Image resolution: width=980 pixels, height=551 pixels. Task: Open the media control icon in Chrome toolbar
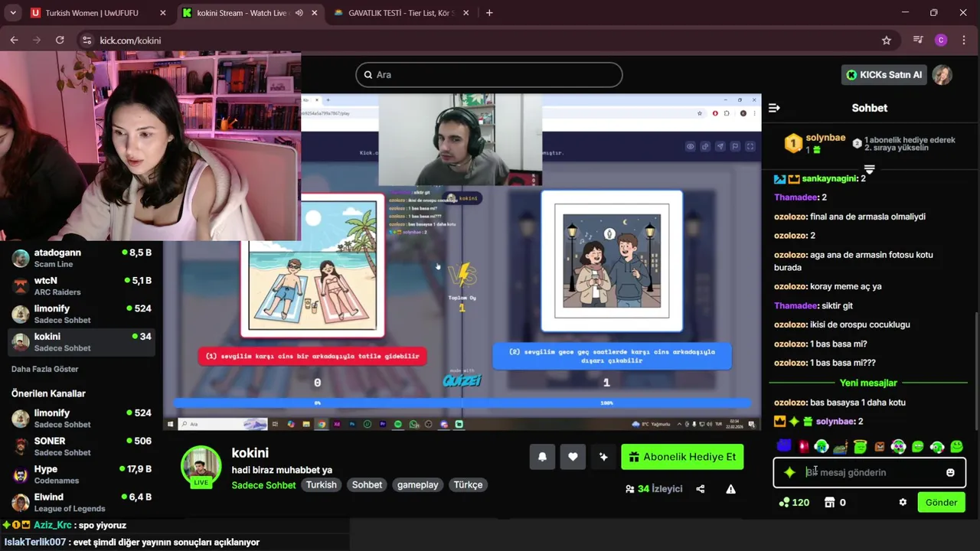click(x=918, y=40)
